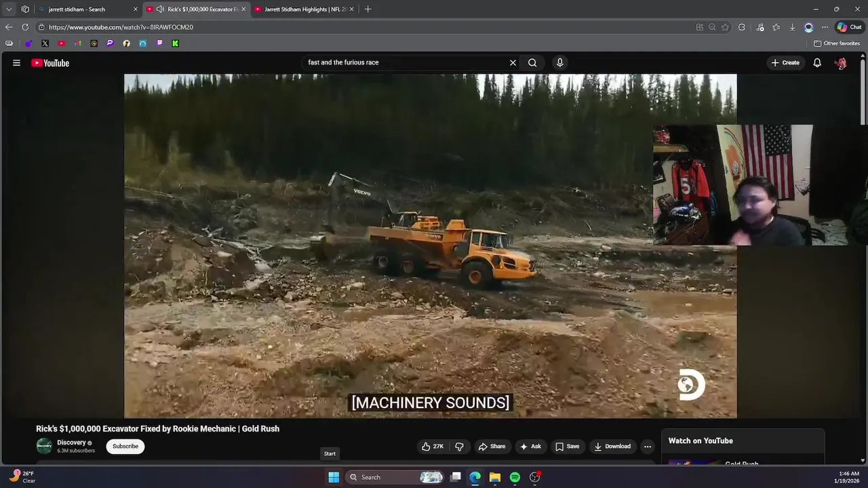868x488 pixels.
Task: Open Task View on the taskbar
Action: (x=456, y=477)
